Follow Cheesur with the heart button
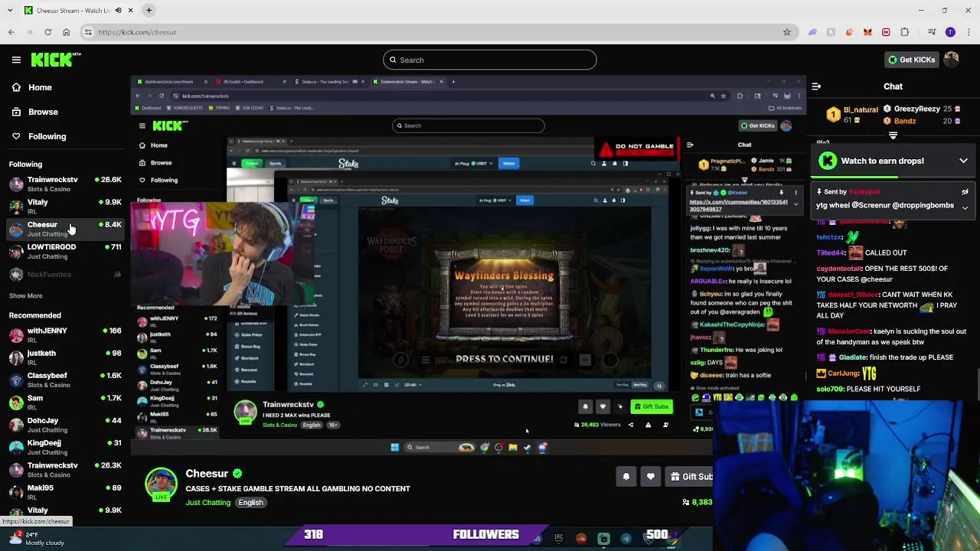This screenshot has width=980, height=551. [651, 477]
